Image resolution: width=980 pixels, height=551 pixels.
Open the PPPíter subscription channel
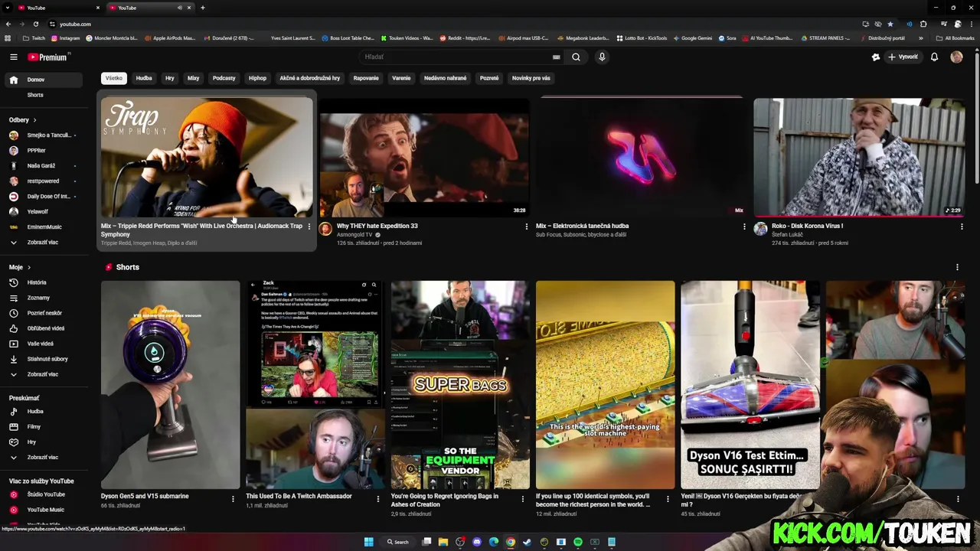(x=43, y=151)
